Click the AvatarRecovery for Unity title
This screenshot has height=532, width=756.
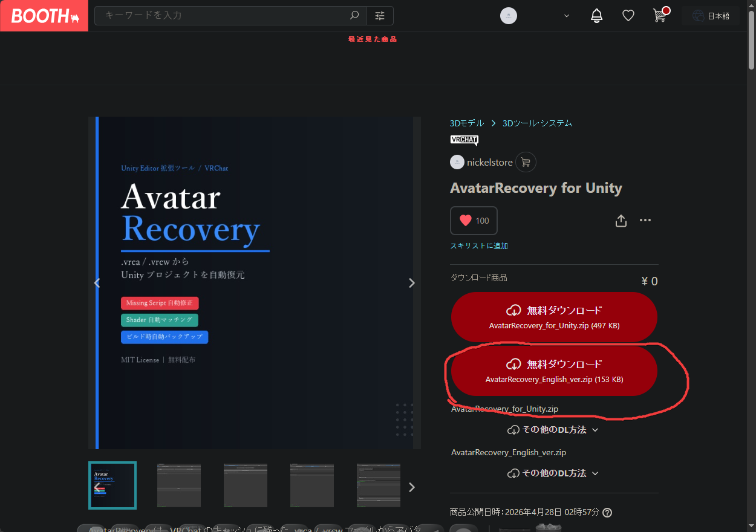click(x=536, y=188)
